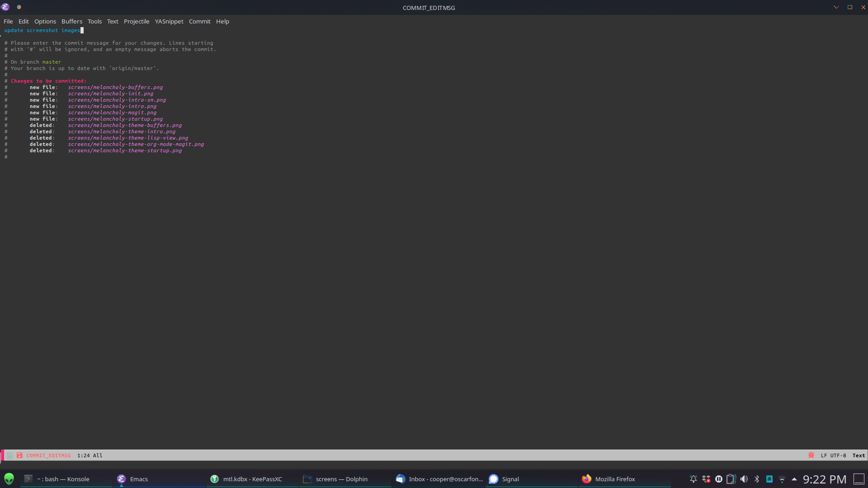Open the Edit menu
Image resolution: width=868 pixels, height=488 pixels.
(x=24, y=21)
